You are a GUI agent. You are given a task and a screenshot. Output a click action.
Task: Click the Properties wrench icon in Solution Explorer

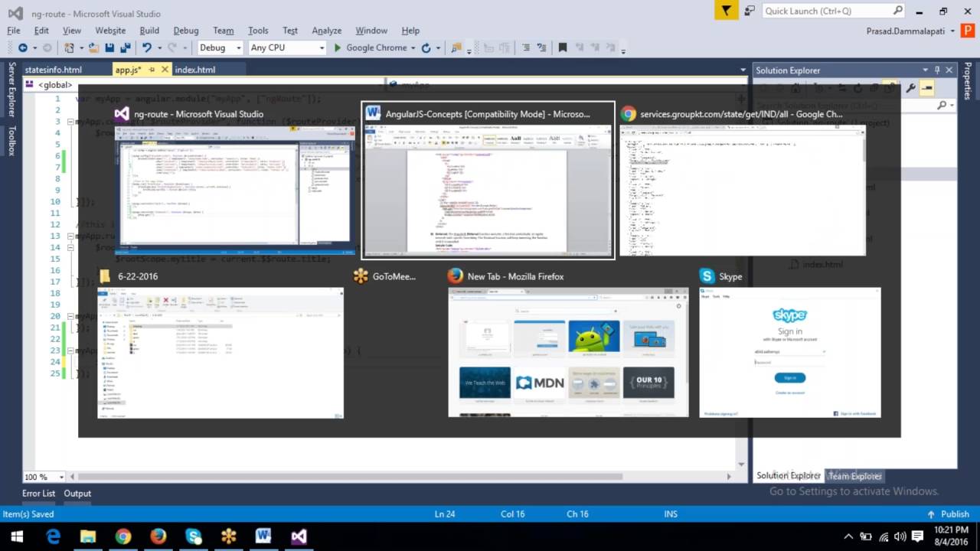point(910,88)
